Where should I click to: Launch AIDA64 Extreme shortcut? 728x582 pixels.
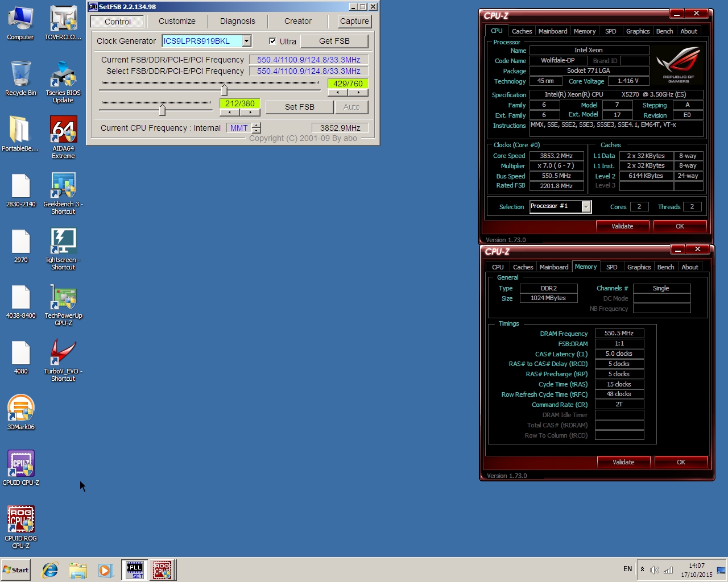63,138
